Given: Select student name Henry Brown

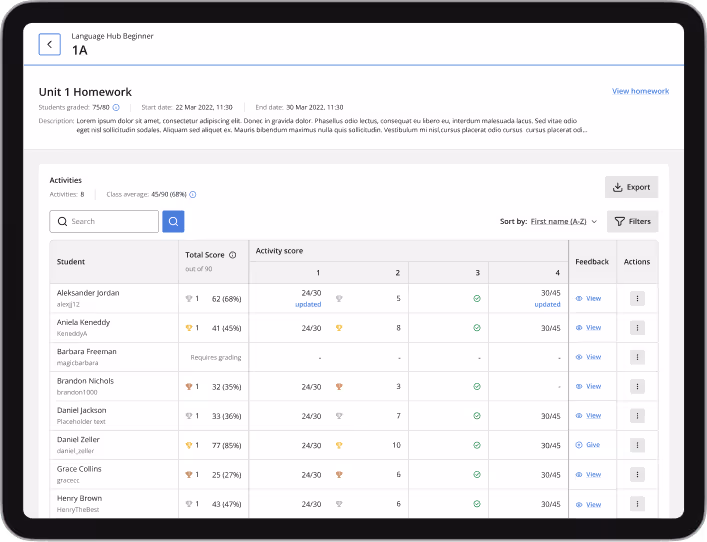Looking at the screenshot, I should (79, 498).
